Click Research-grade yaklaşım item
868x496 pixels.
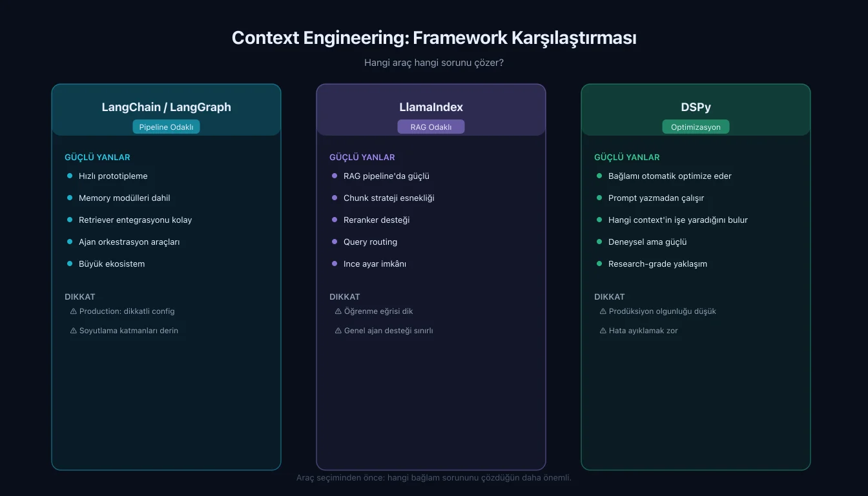(x=657, y=264)
